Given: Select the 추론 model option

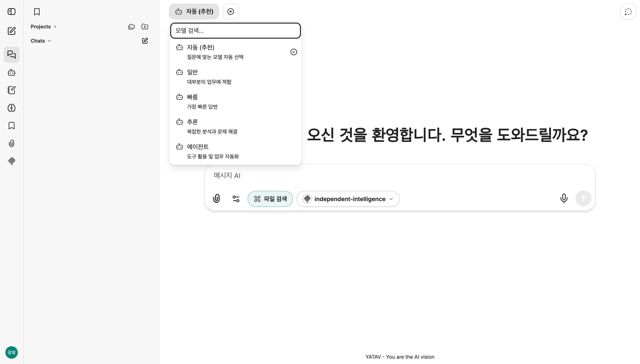Looking at the screenshot, I should tap(236, 127).
